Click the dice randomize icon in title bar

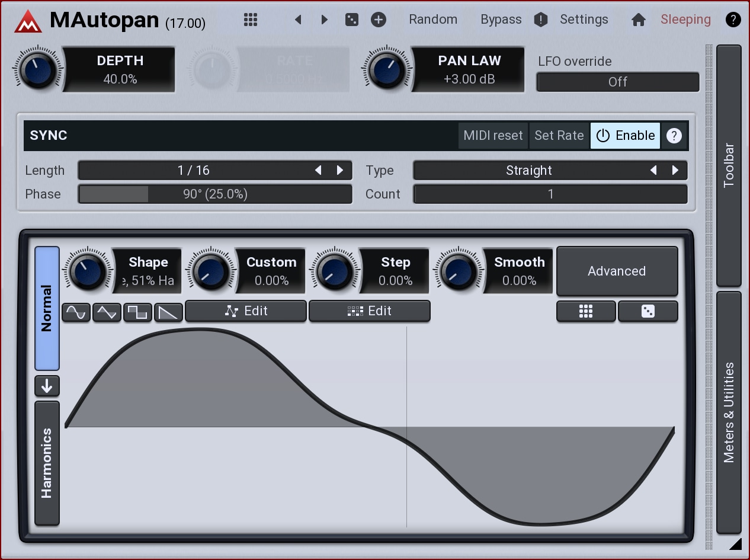pyautogui.click(x=352, y=20)
